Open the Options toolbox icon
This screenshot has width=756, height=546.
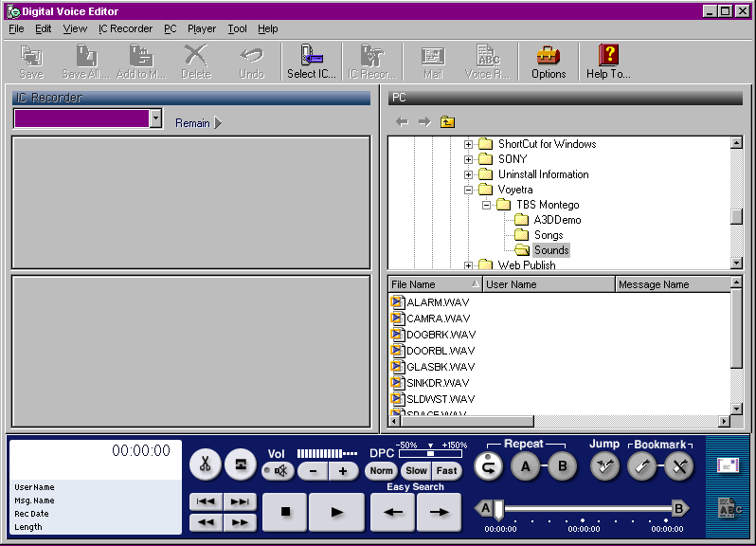click(x=548, y=62)
